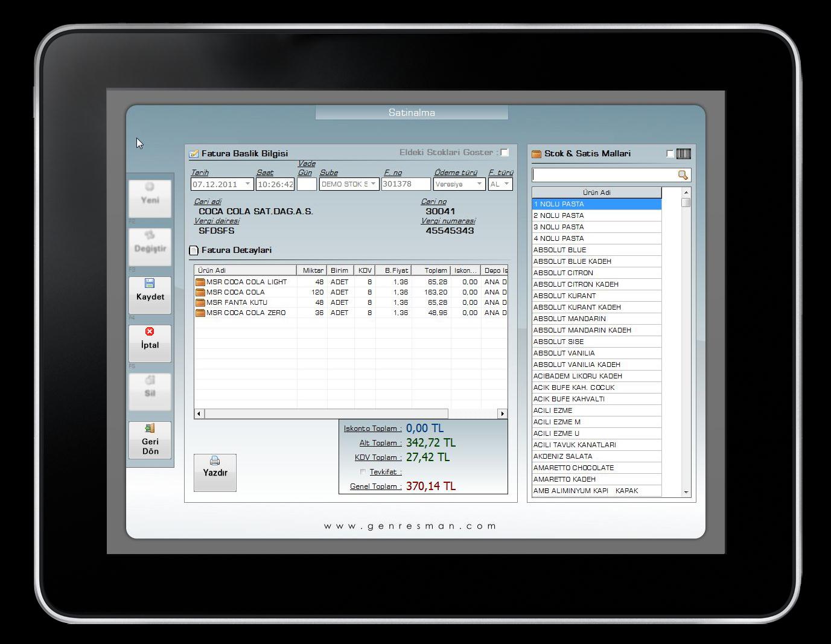Image resolution: width=831 pixels, height=644 pixels.
Task: Select ACIK BUFE KAHVALTI item
Action: pyautogui.click(x=597, y=399)
